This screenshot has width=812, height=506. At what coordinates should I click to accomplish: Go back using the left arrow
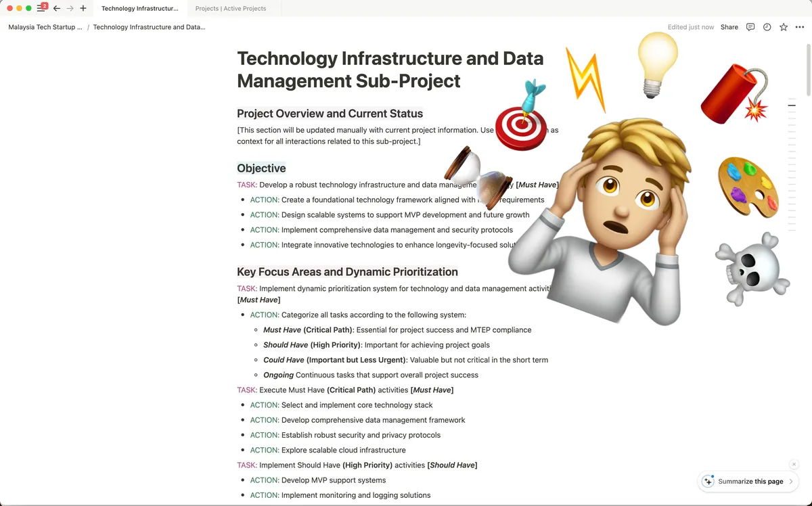click(57, 9)
